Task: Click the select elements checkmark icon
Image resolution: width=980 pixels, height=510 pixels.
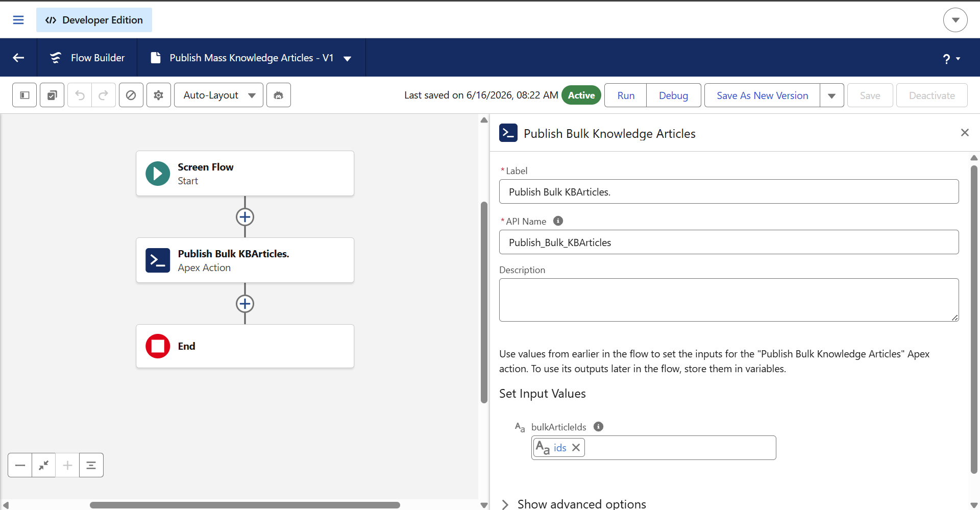Action: (52, 95)
